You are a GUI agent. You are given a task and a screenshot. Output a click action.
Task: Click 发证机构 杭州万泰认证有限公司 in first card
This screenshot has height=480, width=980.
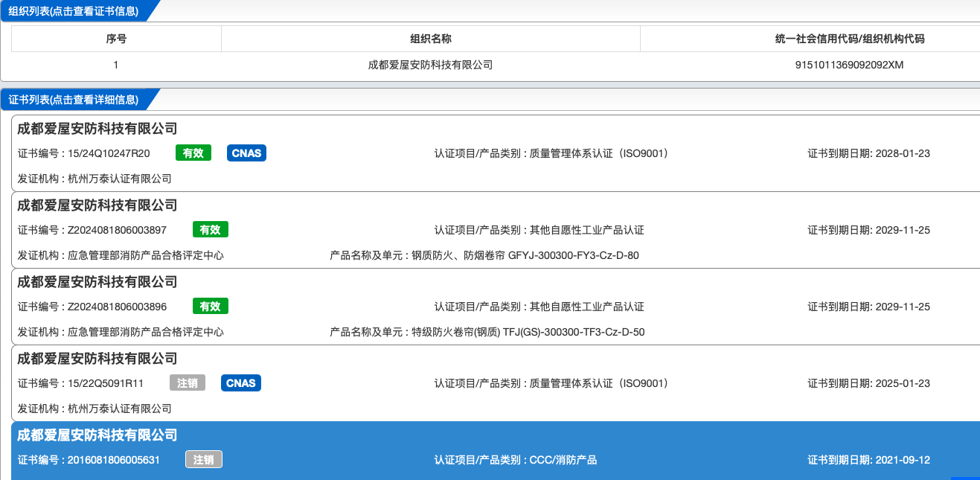click(x=95, y=179)
